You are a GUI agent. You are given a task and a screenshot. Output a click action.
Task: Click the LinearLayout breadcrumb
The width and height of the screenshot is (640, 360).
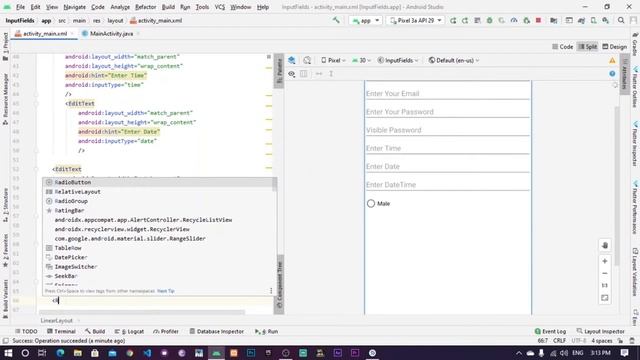pos(57,320)
